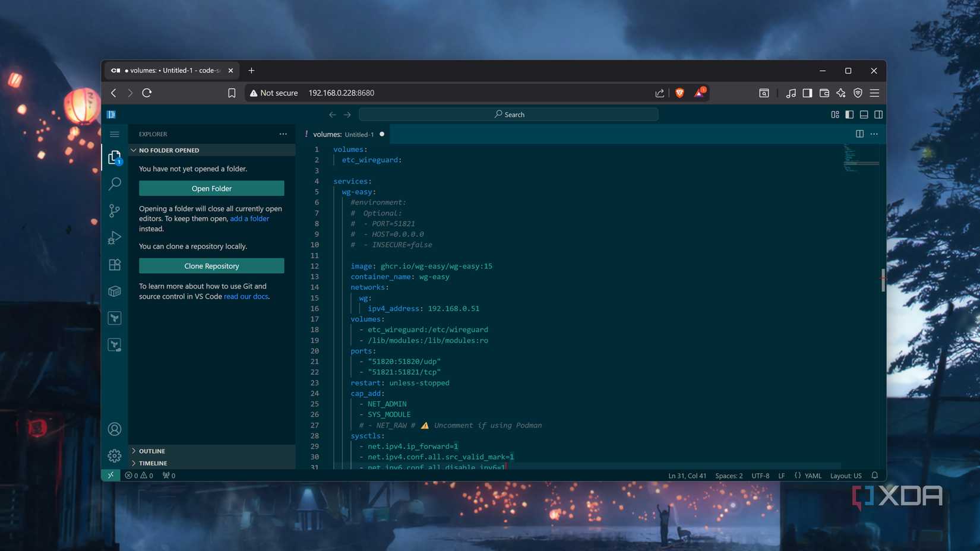
Task: Open the hamburger application menu
Action: click(x=115, y=134)
